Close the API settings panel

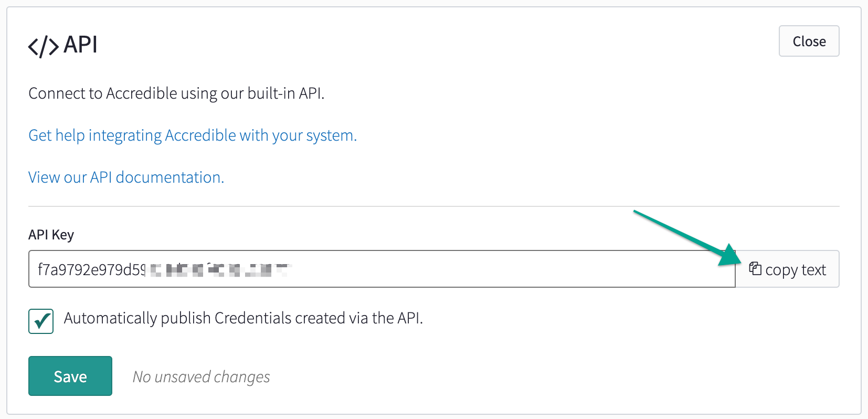coord(809,41)
